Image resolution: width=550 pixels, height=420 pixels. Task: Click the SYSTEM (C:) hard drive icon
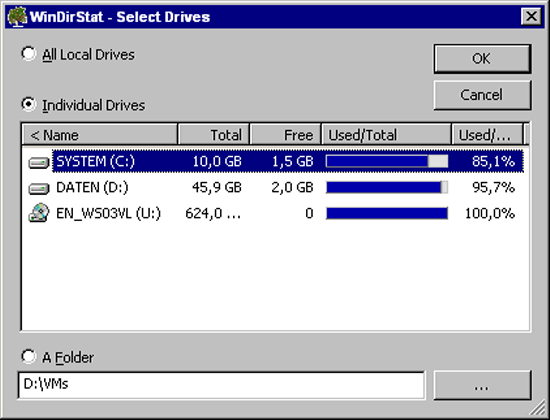(39, 162)
